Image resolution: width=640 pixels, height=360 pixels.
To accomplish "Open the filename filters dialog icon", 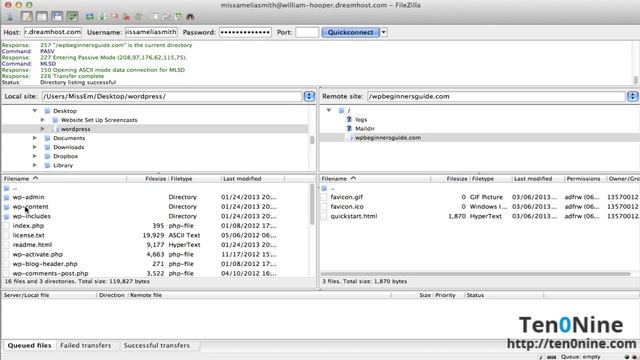I will click(153, 17).
